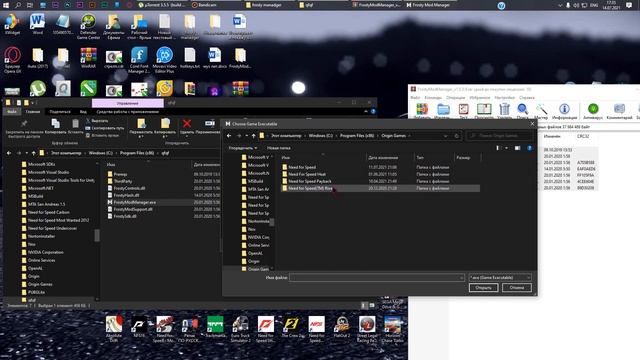Open the Opera GX browser desktop shortcut
Image resolution: width=640 pixels, height=360 pixels.
point(13,60)
